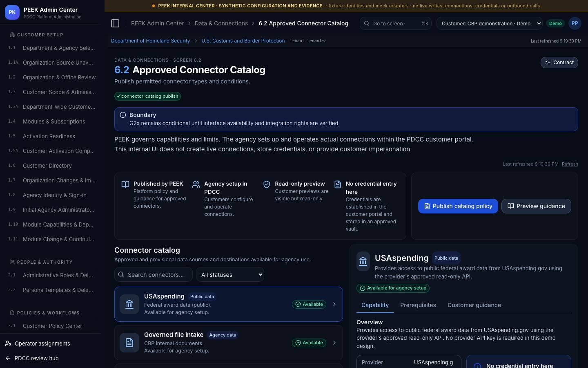Click the Data & Connections breadcrumb
This screenshot has width=588, height=368.
pyautogui.click(x=221, y=23)
